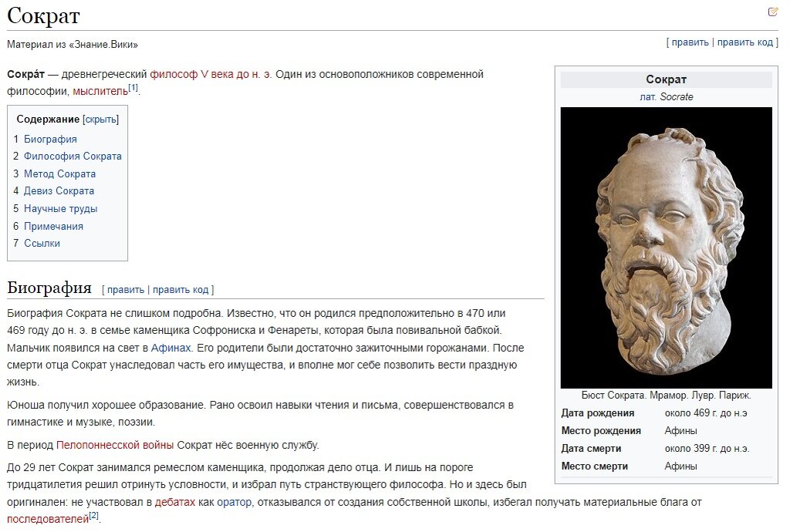Click the 'лат.' link in infobox
Image resolution: width=790 pixels, height=532 pixels.
point(647,96)
